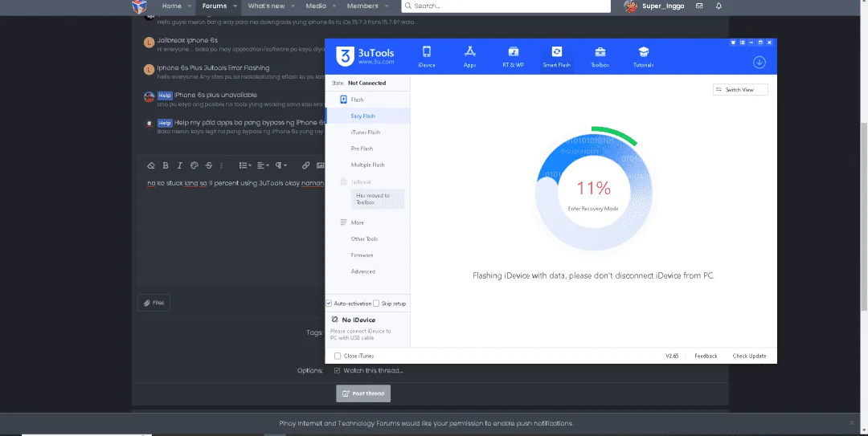This screenshot has width=868, height=436.
Task: Select the Smart Flash section
Action: tap(556, 56)
